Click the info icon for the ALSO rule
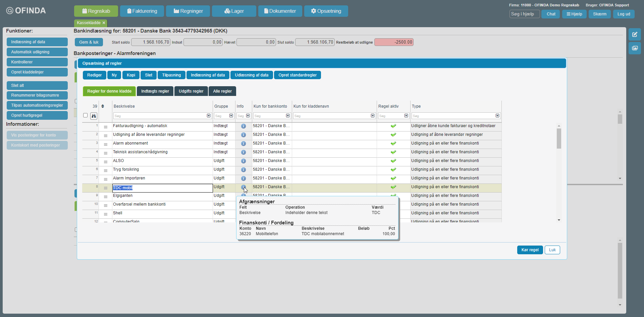The height and width of the screenshot is (317, 644). click(x=244, y=161)
